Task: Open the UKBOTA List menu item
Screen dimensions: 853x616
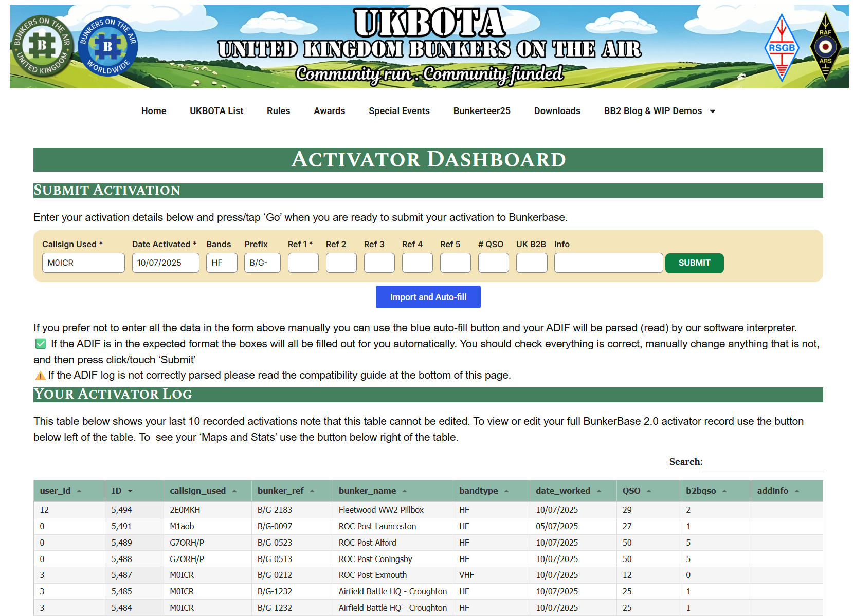Action: (216, 111)
